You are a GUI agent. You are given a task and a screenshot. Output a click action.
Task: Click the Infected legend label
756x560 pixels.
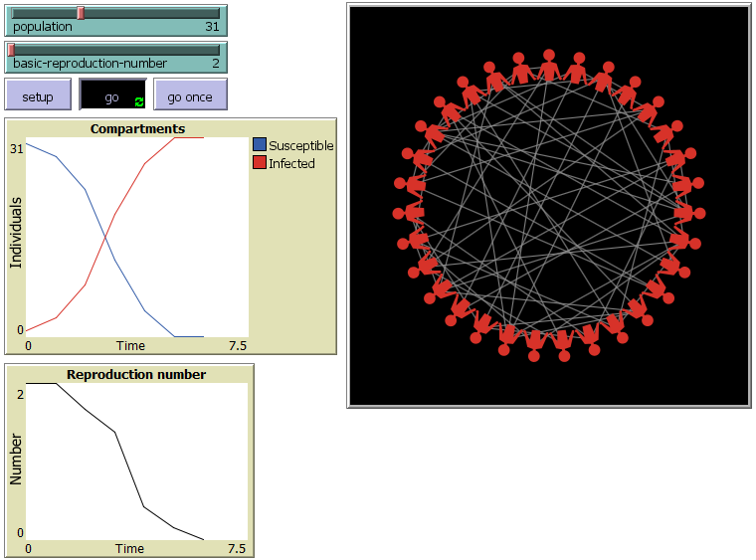(x=291, y=163)
